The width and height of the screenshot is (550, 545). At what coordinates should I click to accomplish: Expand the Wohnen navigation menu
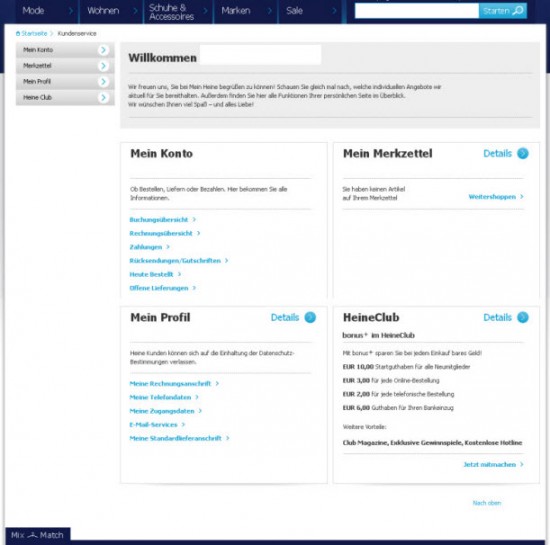(x=112, y=11)
